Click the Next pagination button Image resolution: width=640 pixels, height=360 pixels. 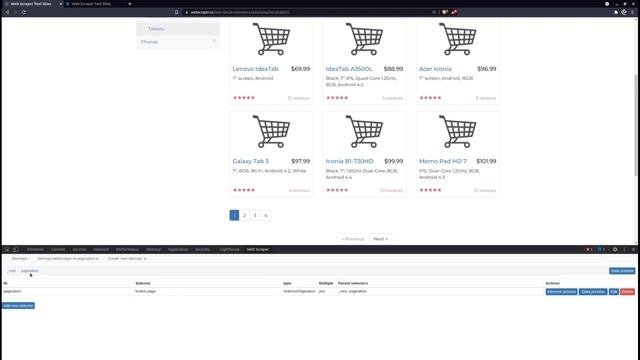[380, 239]
